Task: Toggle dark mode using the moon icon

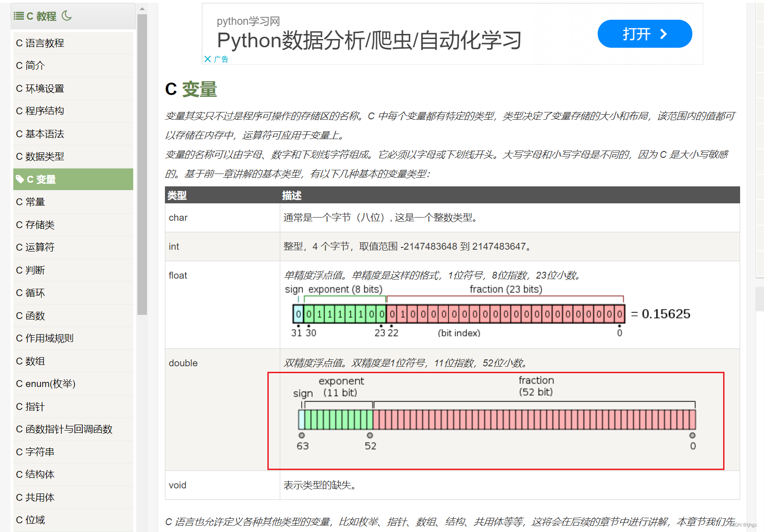Action: pyautogui.click(x=67, y=16)
